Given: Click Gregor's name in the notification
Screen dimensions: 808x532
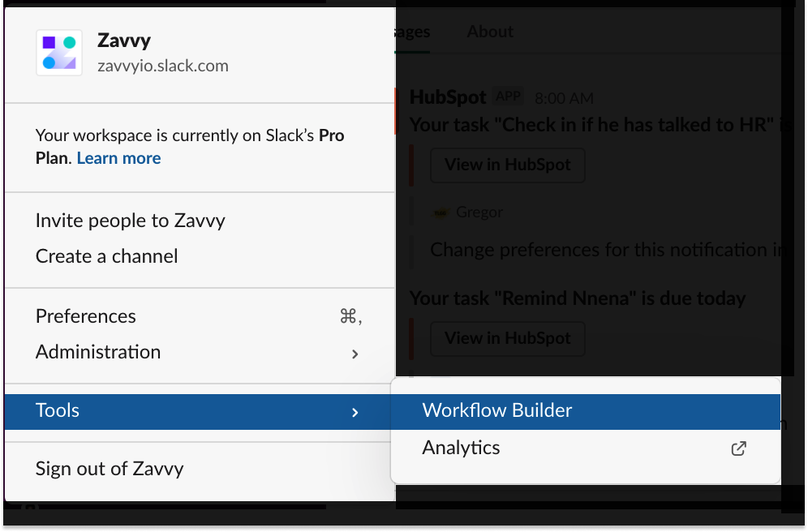Looking at the screenshot, I should point(480,212).
